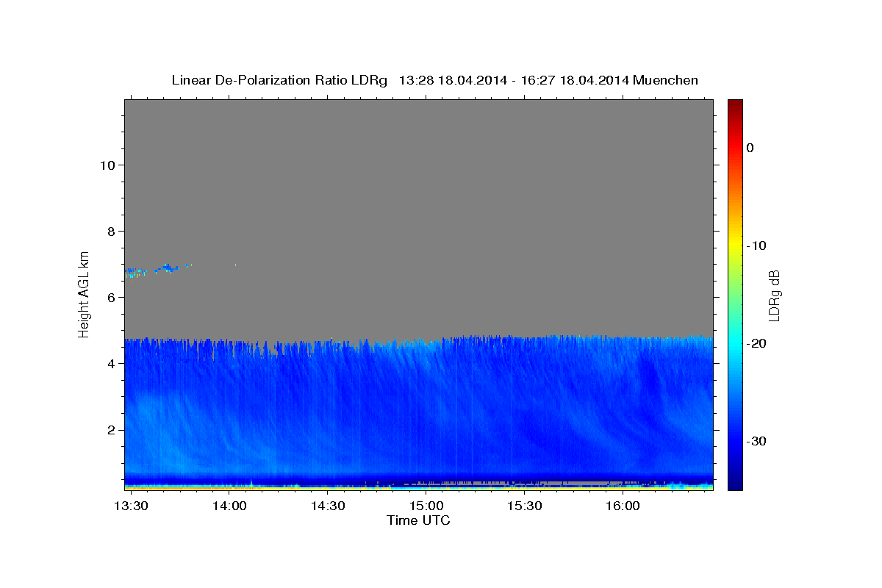This screenshot has height=588, width=882.
Task: Select the '16:00' time axis label
Action: (x=623, y=506)
